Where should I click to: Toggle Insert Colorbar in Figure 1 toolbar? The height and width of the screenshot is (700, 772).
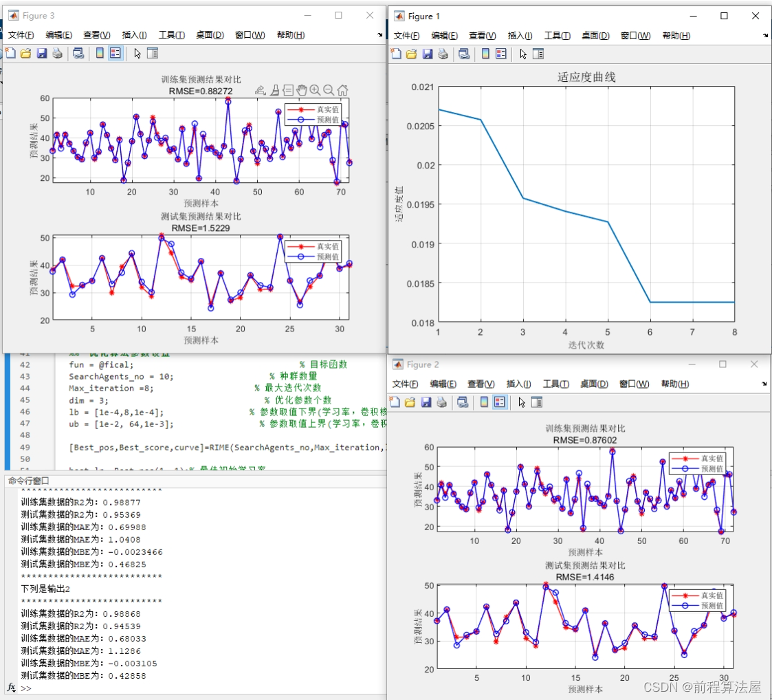click(485, 54)
